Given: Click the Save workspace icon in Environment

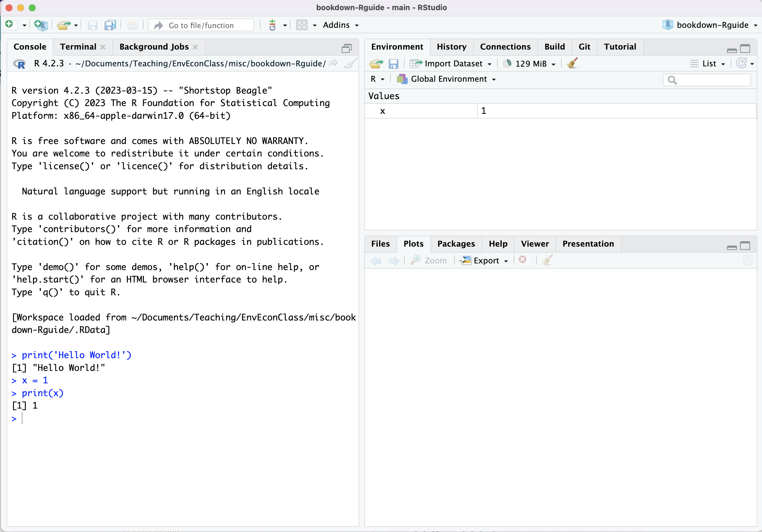Looking at the screenshot, I should point(393,63).
